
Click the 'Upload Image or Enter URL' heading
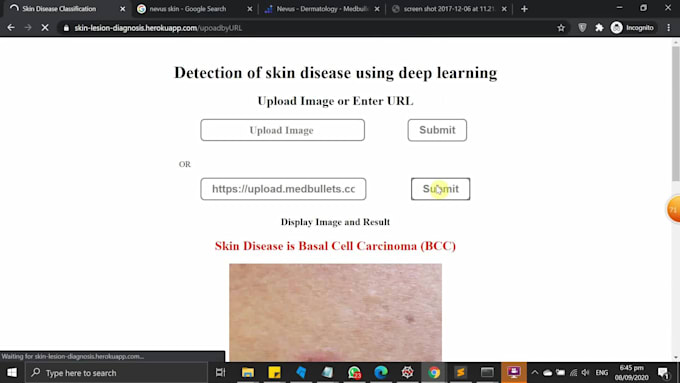[x=335, y=101]
